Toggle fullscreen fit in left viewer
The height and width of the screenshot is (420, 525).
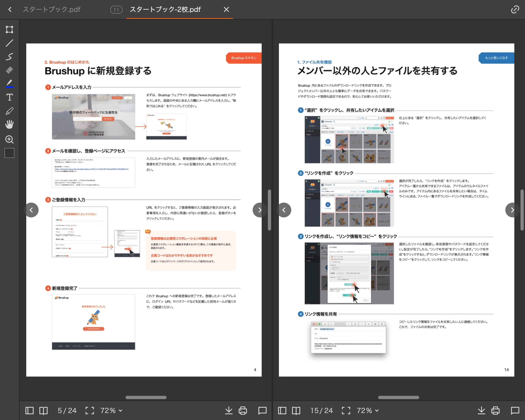point(90,411)
